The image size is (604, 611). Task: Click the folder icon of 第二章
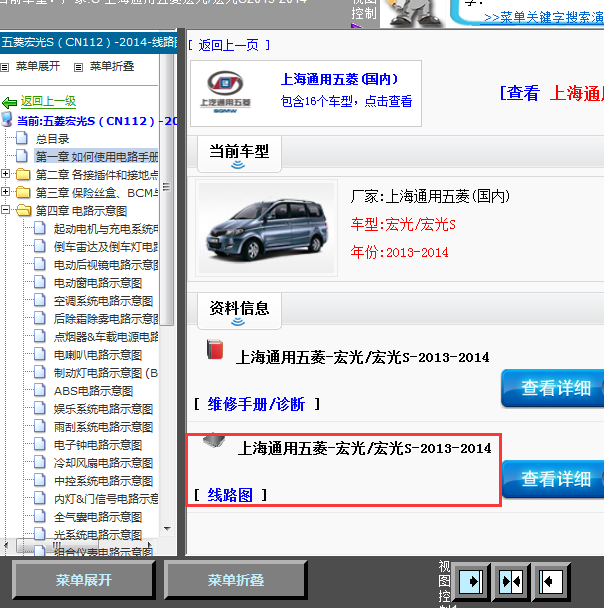(x=23, y=174)
